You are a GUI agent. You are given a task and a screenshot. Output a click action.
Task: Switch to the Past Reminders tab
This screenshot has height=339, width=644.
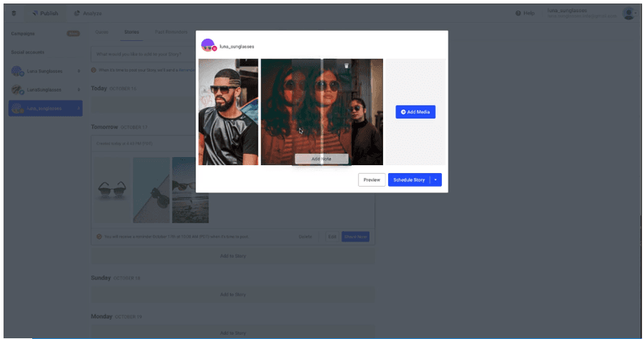tap(171, 31)
